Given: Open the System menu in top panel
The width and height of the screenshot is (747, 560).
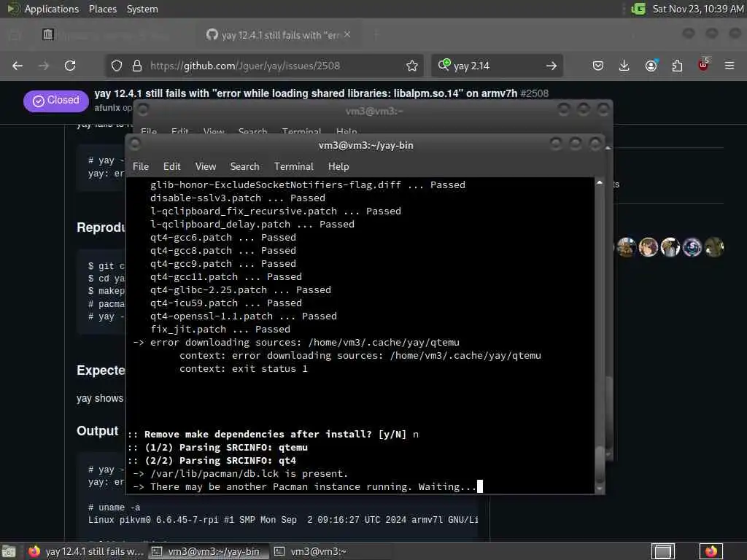Looking at the screenshot, I should pos(142,9).
